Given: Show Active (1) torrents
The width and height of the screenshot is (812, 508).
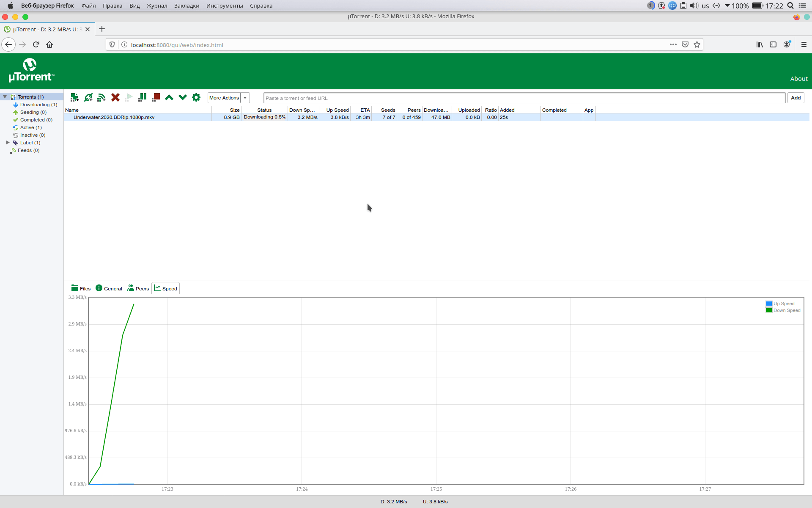Looking at the screenshot, I should pos(31,127).
